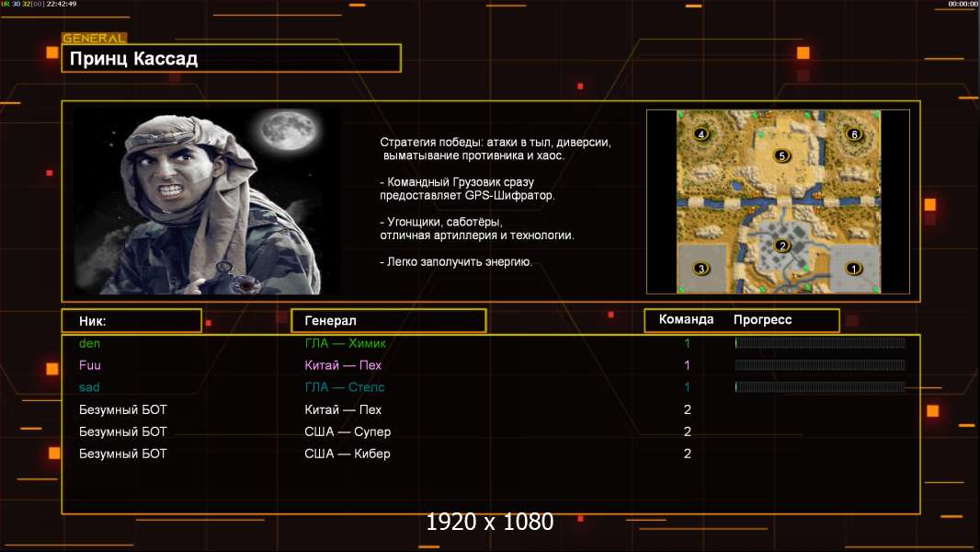
Task: Click start position 1 on the minimap
Action: [x=853, y=269]
